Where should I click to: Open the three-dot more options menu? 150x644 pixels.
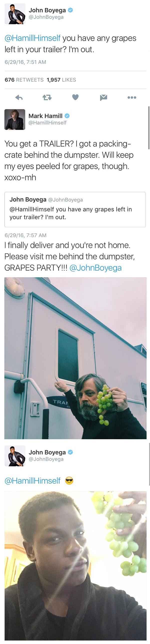coord(132,97)
